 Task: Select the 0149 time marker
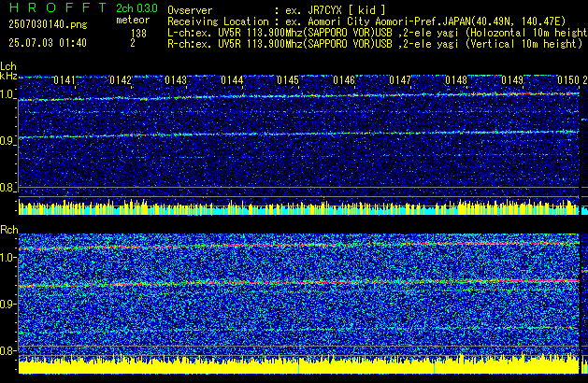pyautogui.click(x=512, y=80)
